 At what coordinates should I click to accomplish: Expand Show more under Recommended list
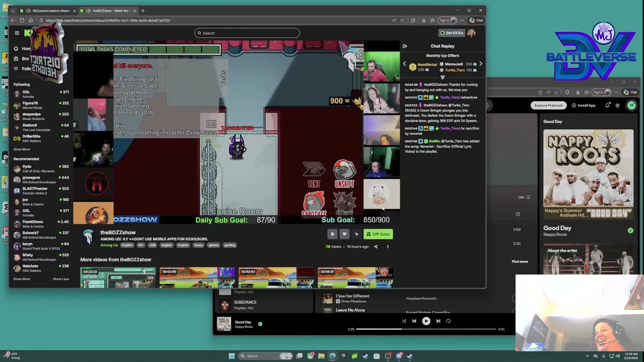22,279
